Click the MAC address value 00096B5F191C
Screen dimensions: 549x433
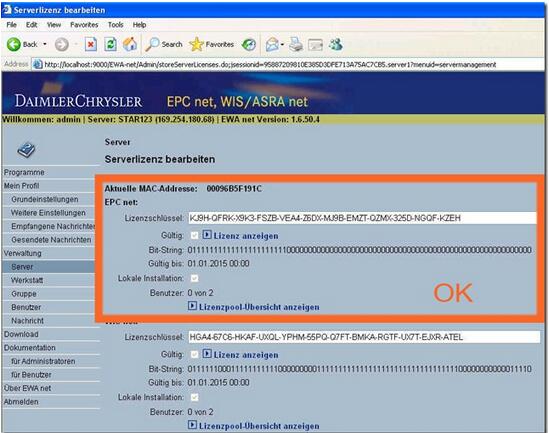(234, 189)
